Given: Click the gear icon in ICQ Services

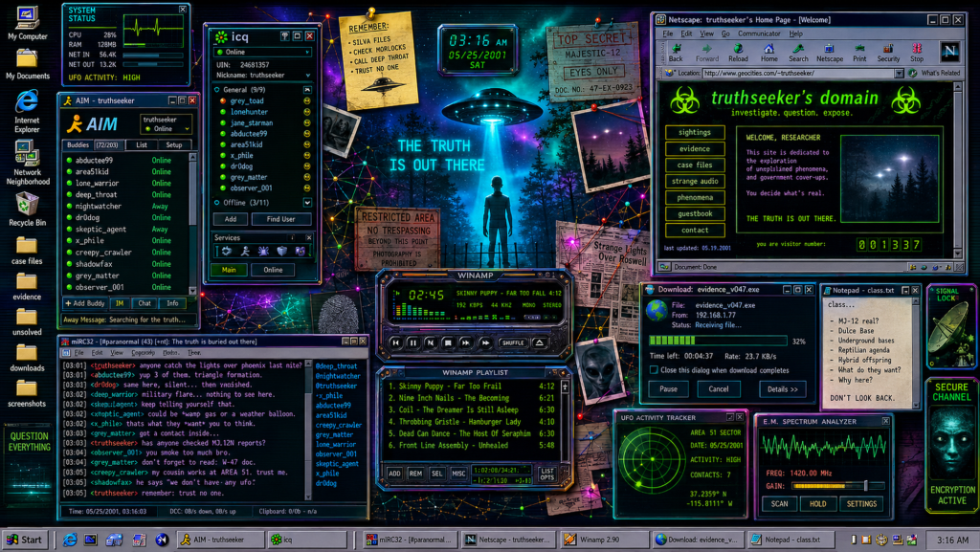Looking at the screenshot, I should (226, 251).
